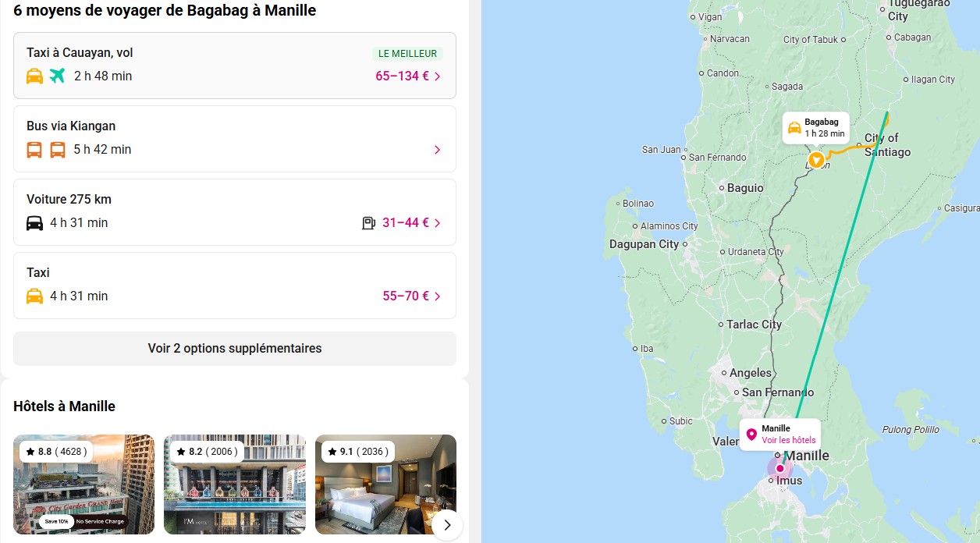Open the City Garden hotel thumbnail rated 8.8

coord(83,484)
